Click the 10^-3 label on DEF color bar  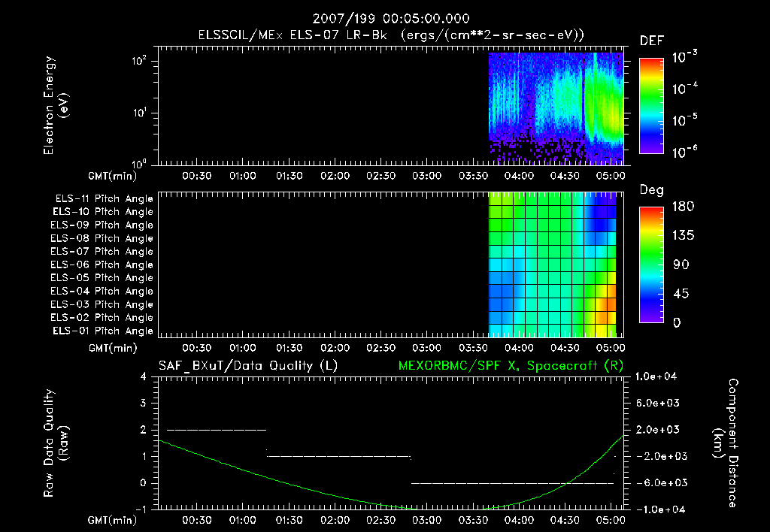point(685,57)
